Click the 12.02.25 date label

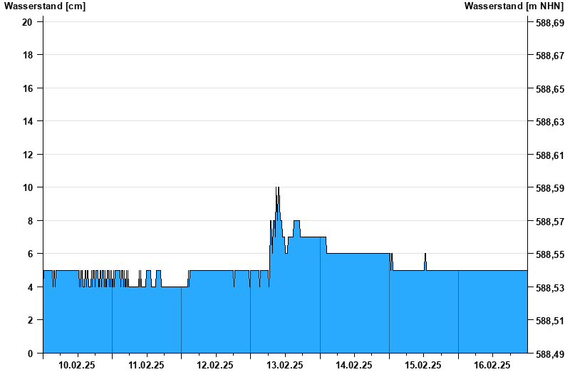215,365
